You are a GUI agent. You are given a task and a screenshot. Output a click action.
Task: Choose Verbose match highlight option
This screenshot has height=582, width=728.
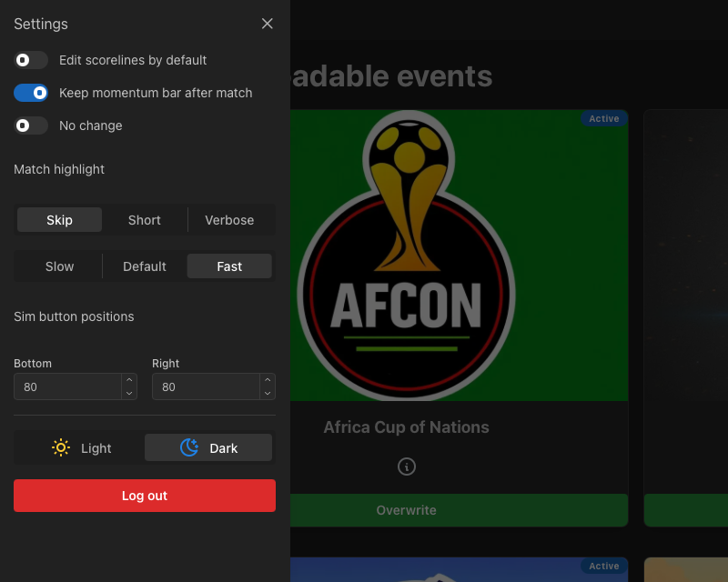(x=229, y=220)
